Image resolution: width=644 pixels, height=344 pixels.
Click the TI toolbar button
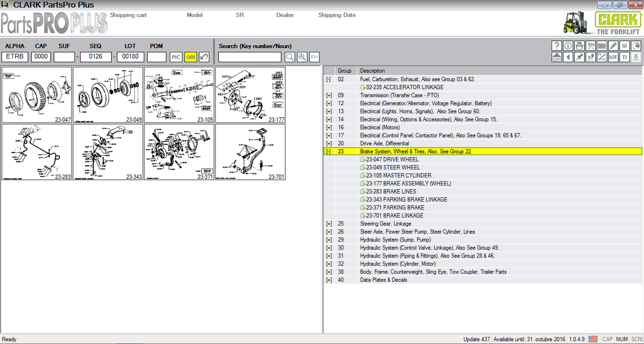click(624, 57)
